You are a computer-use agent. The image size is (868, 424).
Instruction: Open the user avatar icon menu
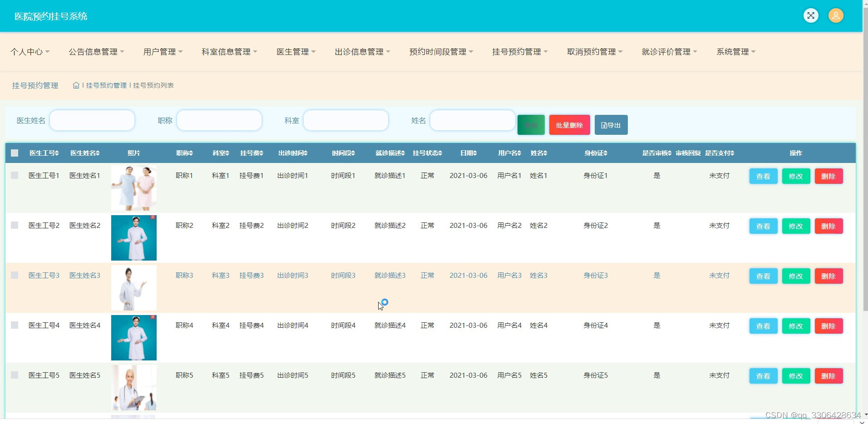(836, 15)
